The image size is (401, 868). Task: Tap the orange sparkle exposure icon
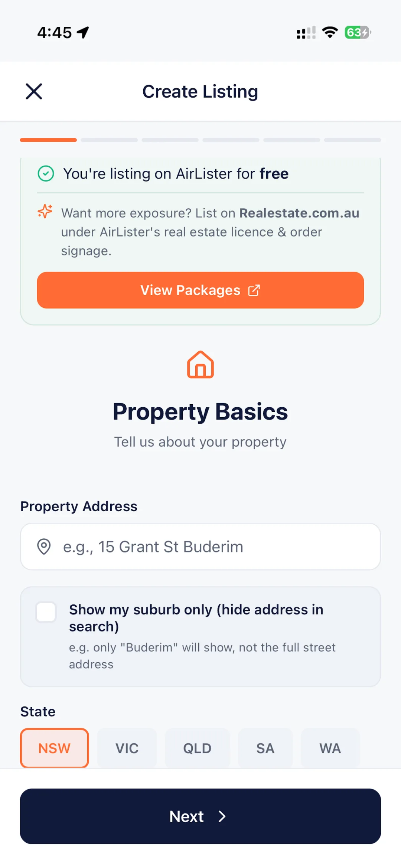45,211
